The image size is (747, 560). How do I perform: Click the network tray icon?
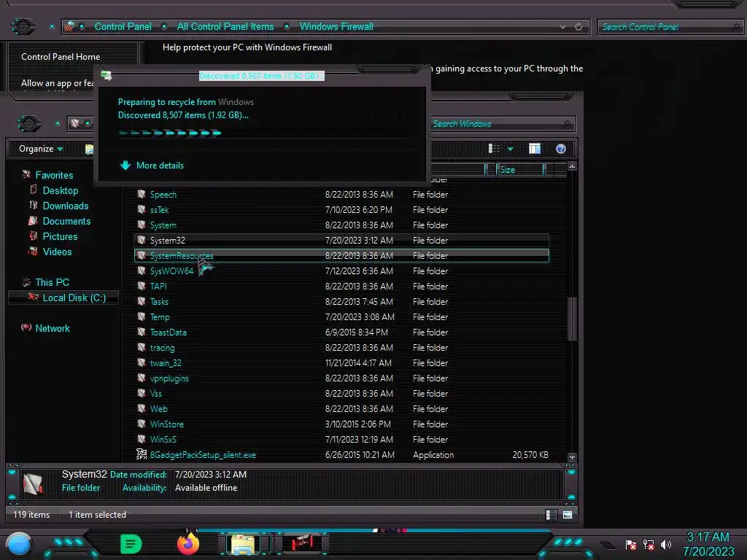[649, 544]
